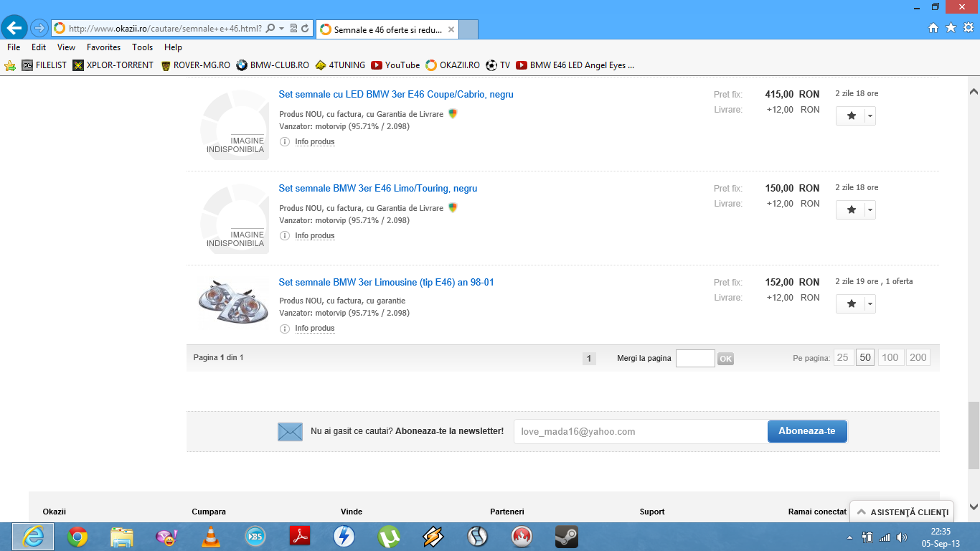980x551 pixels.
Task: Open browser Tools gear icon
Action: pyautogui.click(x=968, y=28)
